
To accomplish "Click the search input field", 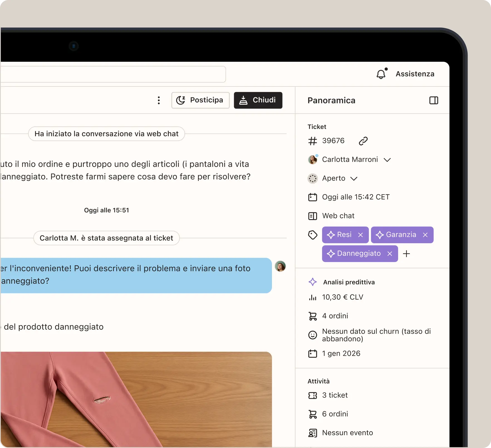I will click(x=113, y=74).
